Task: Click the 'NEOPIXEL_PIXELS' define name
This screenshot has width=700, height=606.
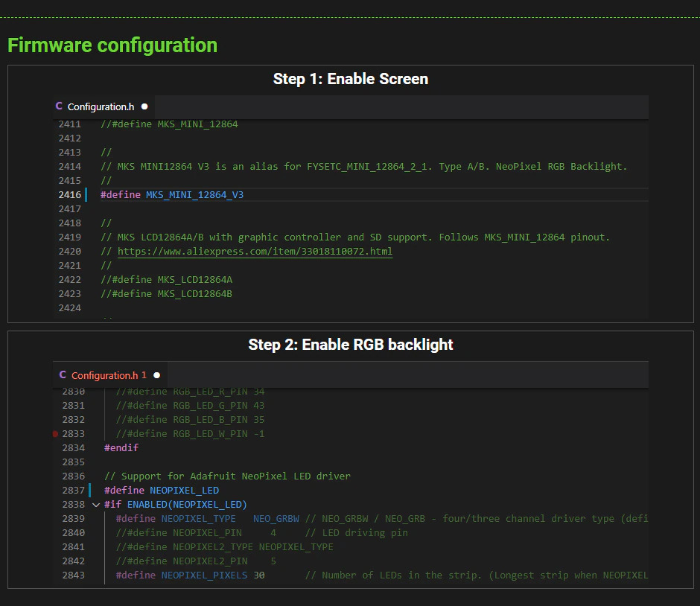Action: [205, 575]
